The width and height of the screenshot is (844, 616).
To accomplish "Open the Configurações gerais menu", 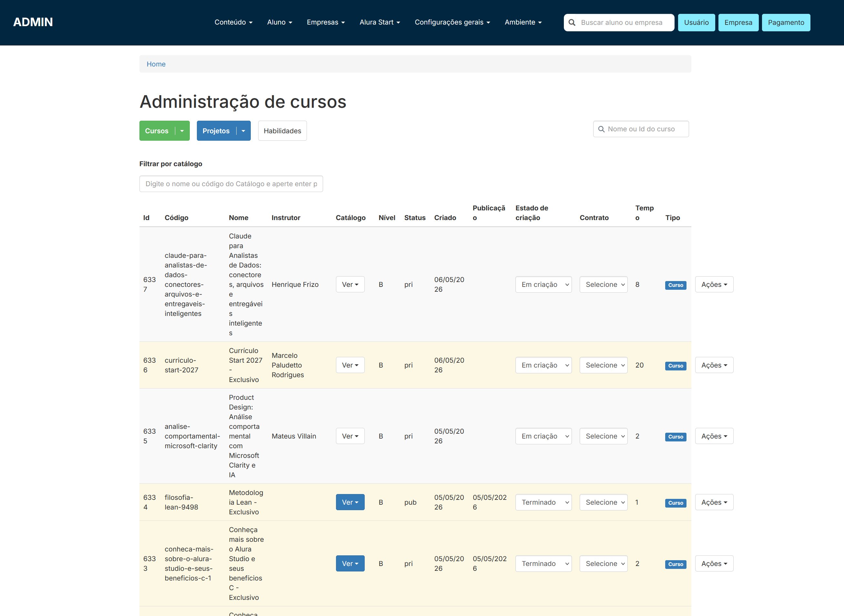I will pos(453,22).
